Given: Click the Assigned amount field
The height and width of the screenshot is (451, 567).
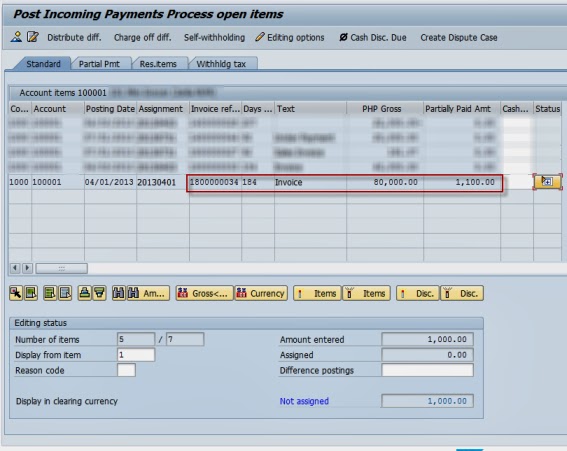Looking at the screenshot, I should 427,355.
